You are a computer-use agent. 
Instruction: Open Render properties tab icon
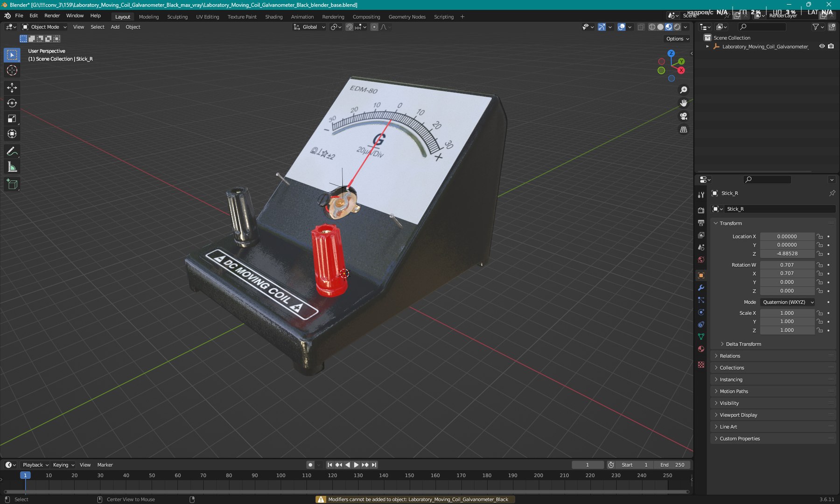click(701, 210)
